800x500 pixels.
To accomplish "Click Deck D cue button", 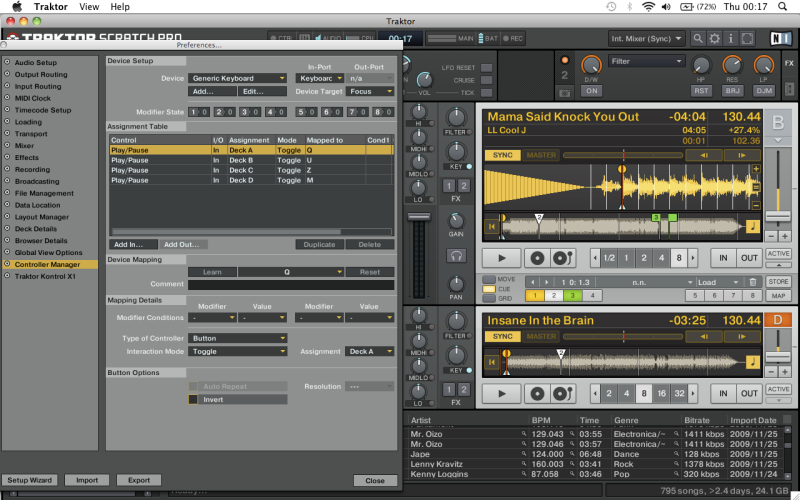I will [537, 393].
